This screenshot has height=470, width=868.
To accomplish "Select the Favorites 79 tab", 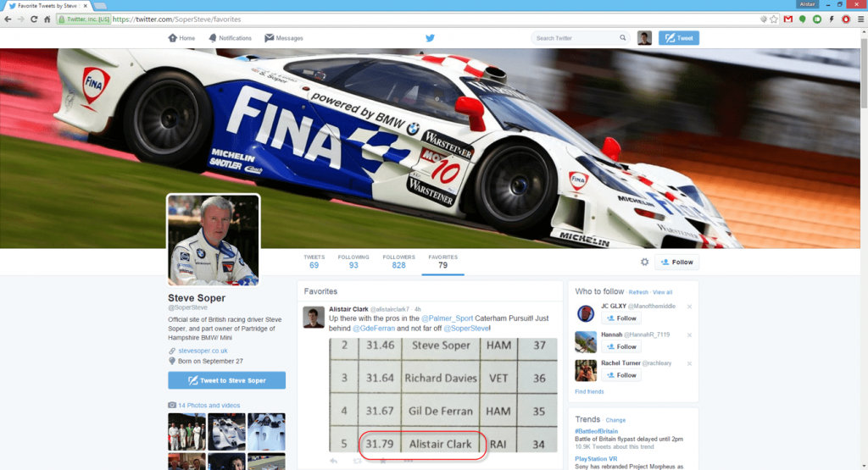I will click(x=442, y=262).
